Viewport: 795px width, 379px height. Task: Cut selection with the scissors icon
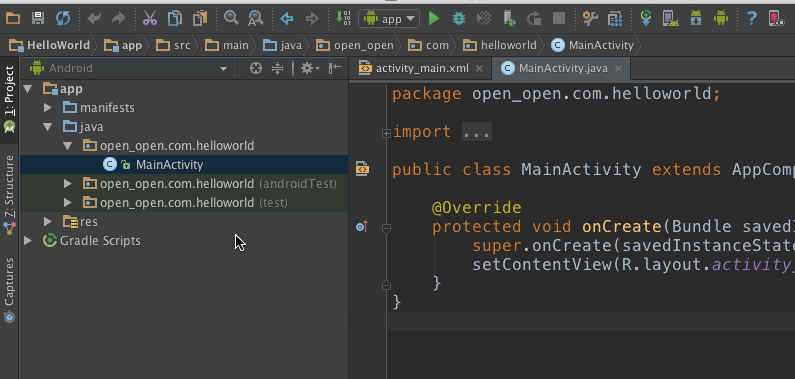(150, 19)
